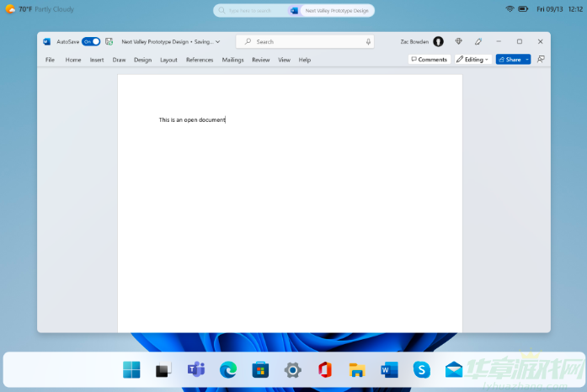The image size is (587, 392).
Task: Click the diamond premium icon
Action: click(459, 41)
